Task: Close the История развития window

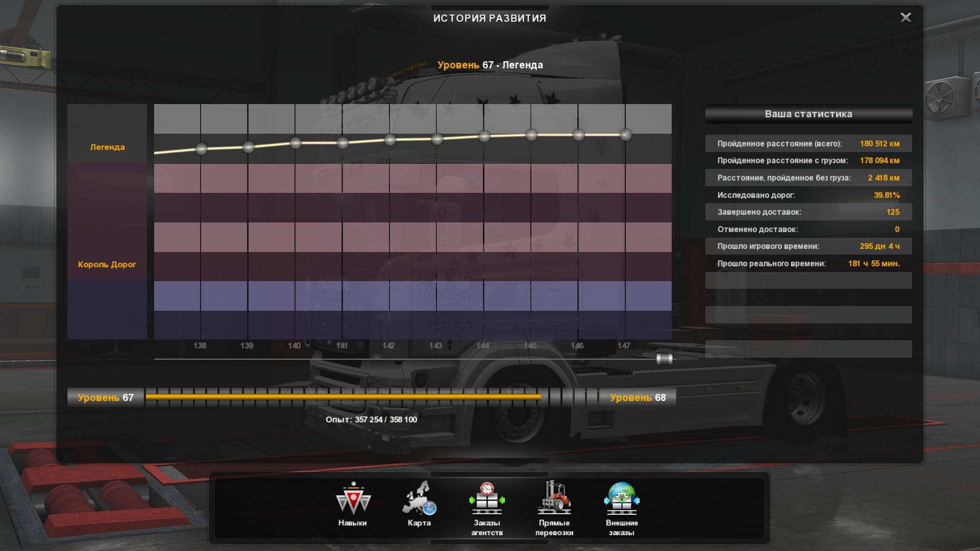Action: (905, 17)
